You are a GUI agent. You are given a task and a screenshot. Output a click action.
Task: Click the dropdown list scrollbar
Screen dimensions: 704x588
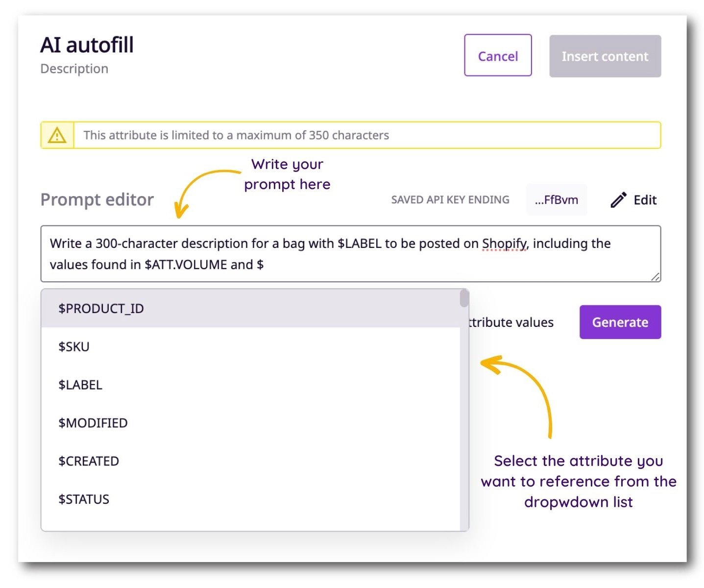pos(464,299)
